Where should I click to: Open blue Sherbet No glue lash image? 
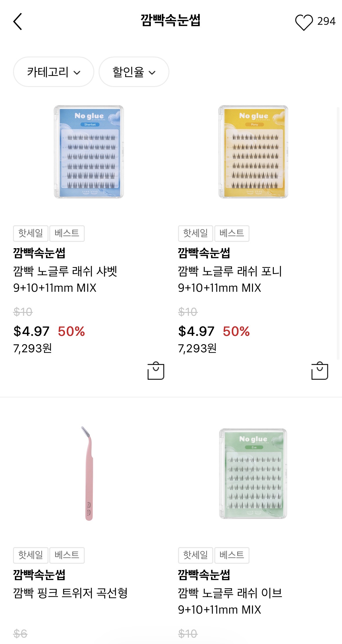[89, 152]
